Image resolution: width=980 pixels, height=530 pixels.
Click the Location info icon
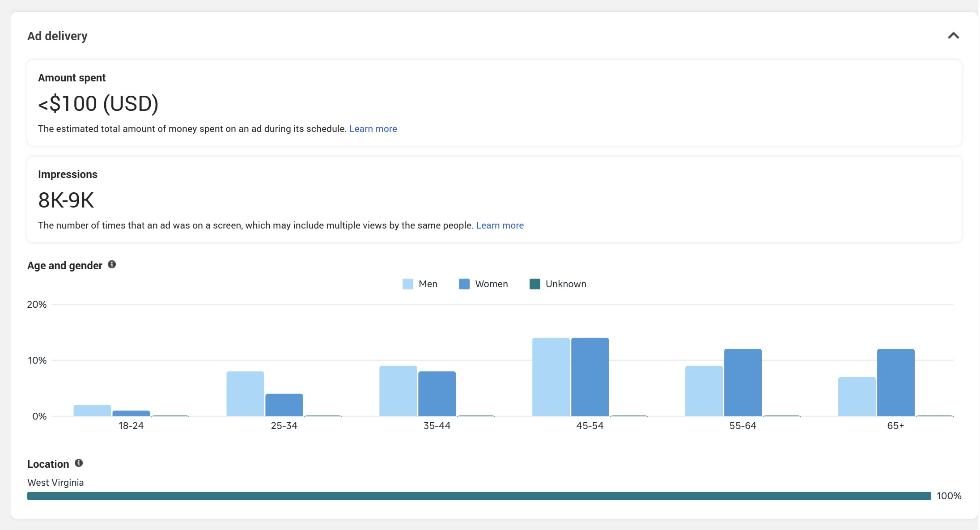pos(79,463)
